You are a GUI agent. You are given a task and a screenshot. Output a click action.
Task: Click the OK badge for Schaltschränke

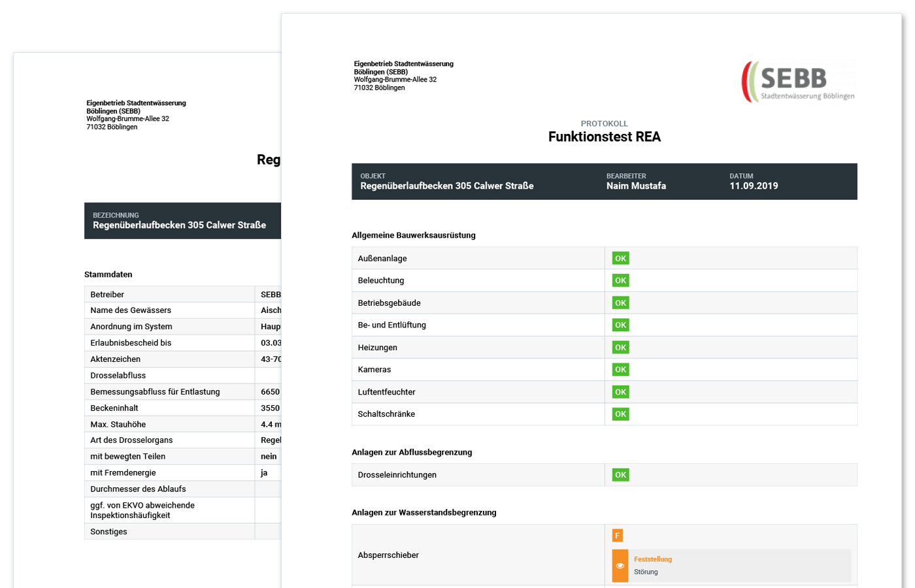[x=620, y=414]
